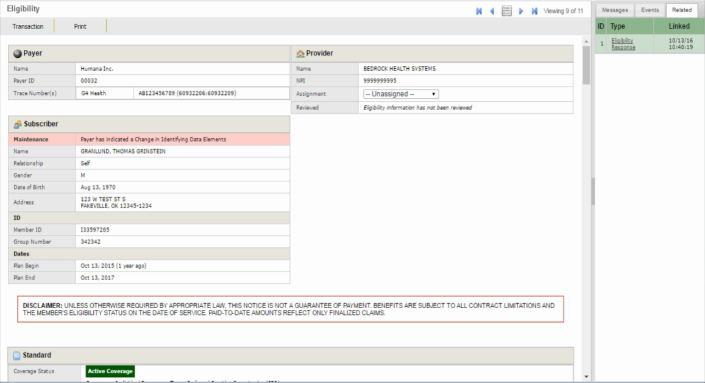The image size is (705, 383).
Task: Switch to the Events tab
Action: pos(650,10)
